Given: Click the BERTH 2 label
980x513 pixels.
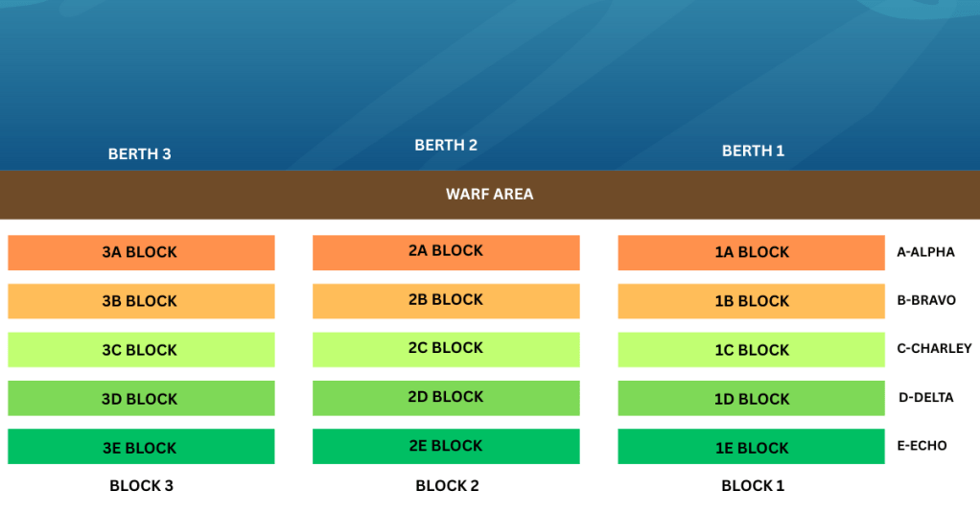Looking at the screenshot, I should (x=446, y=146).
